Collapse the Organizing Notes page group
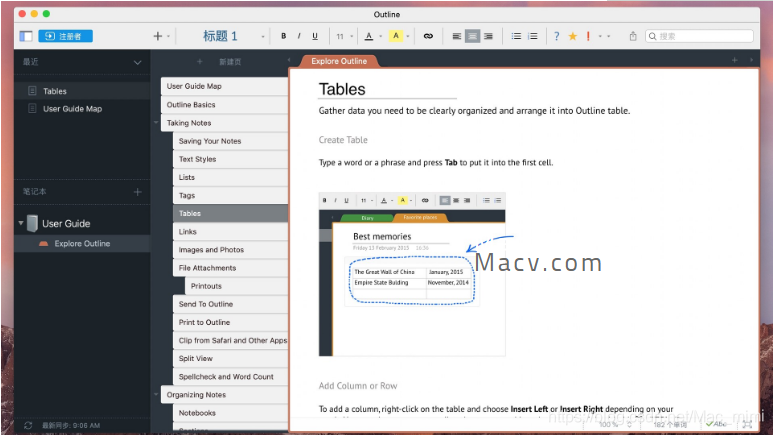 pyautogui.click(x=156, y=395)
